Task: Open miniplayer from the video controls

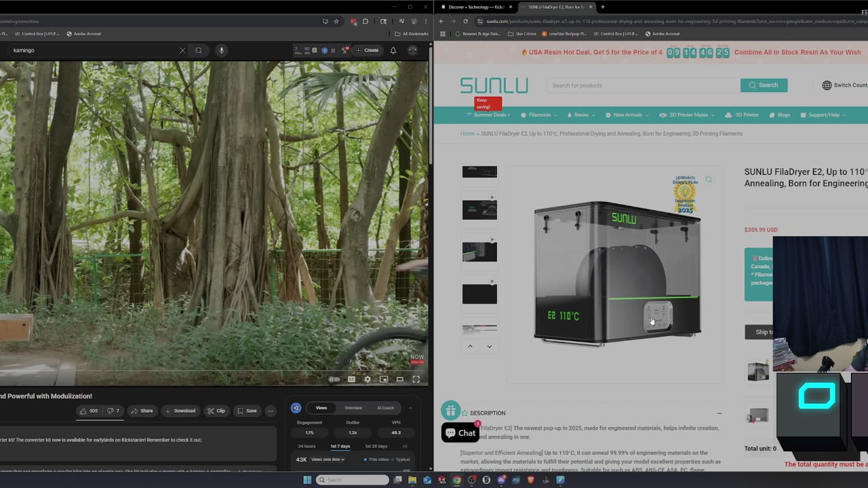Action: (384, 380)
